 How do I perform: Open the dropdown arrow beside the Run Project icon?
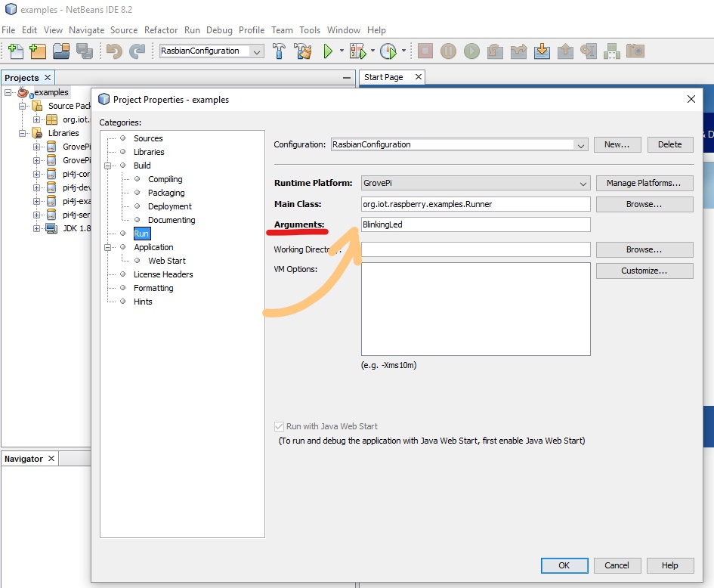pyautogui.click(x=342, y=51)
